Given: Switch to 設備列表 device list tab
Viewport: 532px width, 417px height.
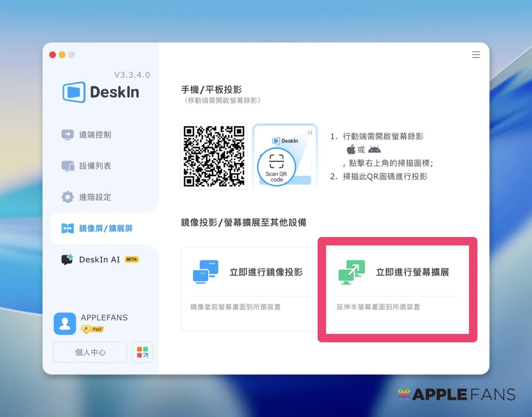Looking at the screenshot, I should pos(95,166).
